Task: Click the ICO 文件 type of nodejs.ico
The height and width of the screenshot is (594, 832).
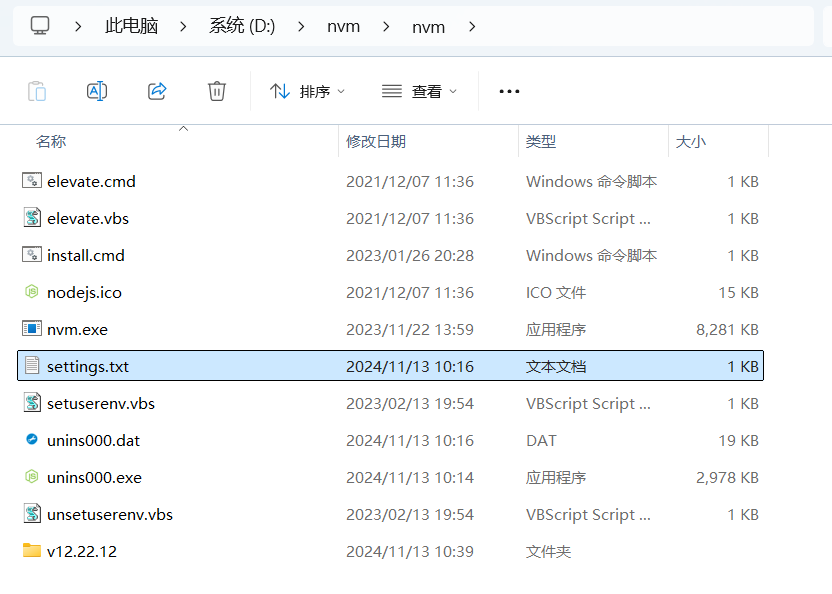Action: tap(556, 292)
